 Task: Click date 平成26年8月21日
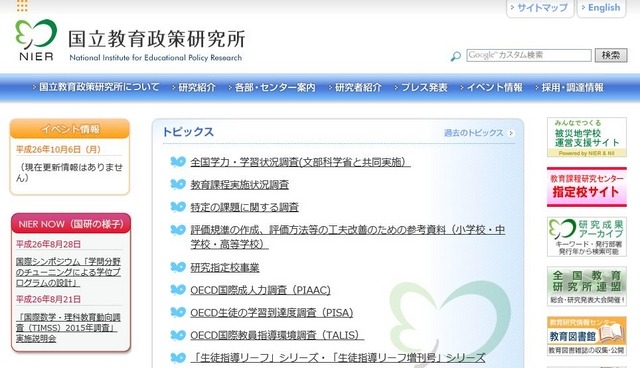click(x=49, y=299)
